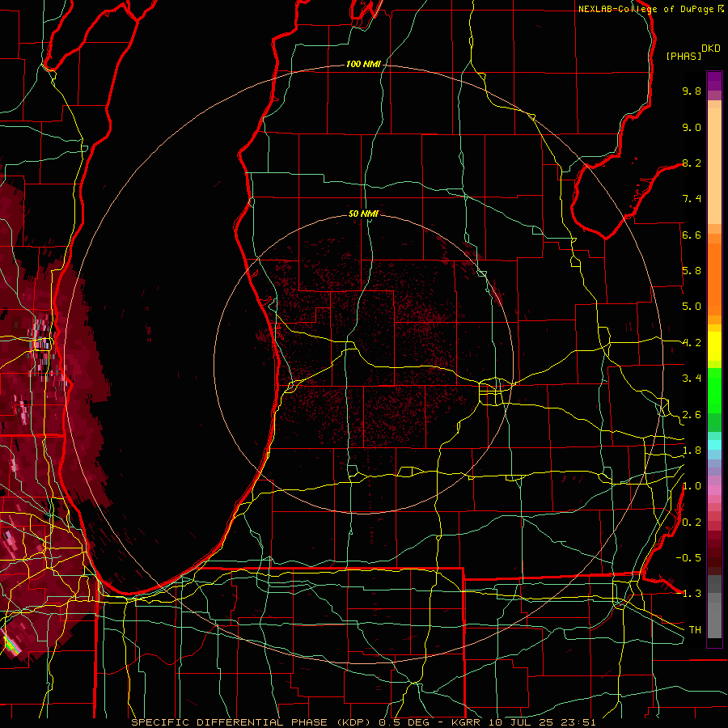The width and height of the screenshot is (728, 728).
Task: Click the KGRR station identifier in caption
Action: click(468, 722)
